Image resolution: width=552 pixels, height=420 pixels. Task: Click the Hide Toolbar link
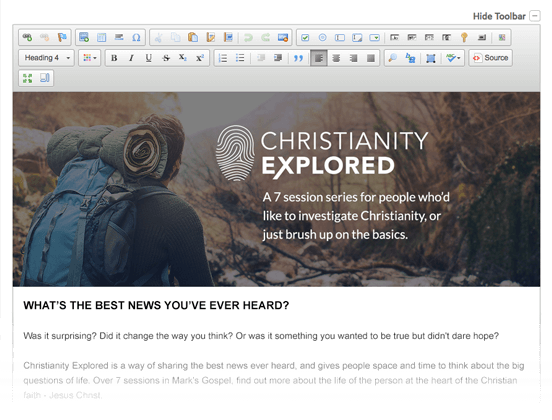499,16
